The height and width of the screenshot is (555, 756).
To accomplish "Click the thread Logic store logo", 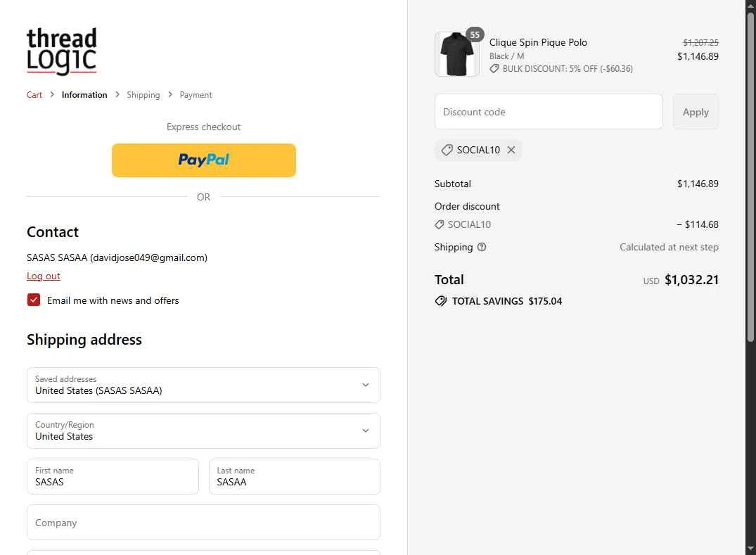I will 62,51.
